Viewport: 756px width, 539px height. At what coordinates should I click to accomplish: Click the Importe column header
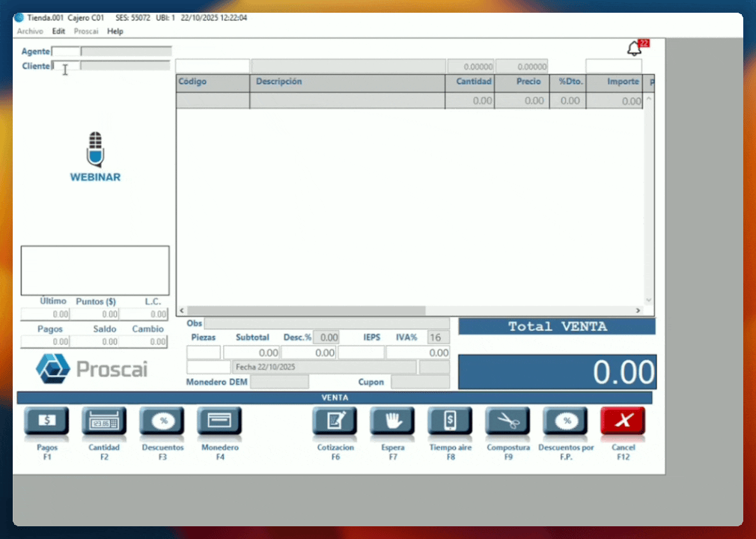[615, 83]
